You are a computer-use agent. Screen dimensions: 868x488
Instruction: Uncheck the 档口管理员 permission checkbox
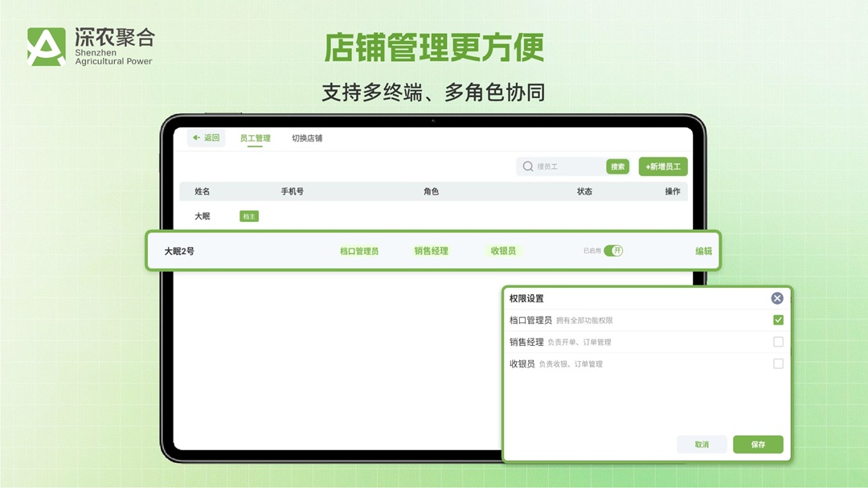point(778,320)
